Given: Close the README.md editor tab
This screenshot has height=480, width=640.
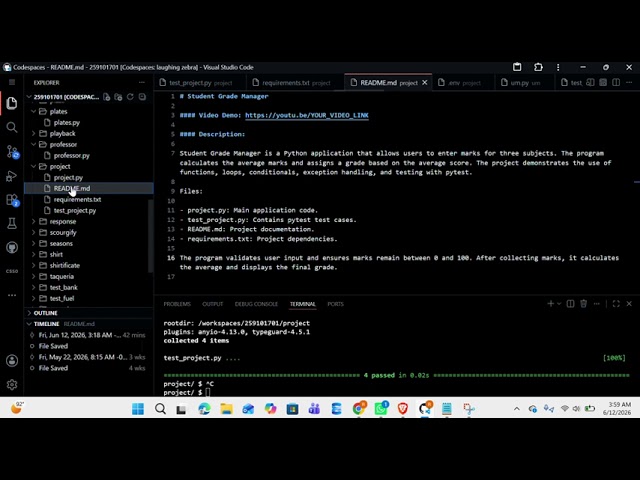Looking at the screenshot, I should click(424, 83).
